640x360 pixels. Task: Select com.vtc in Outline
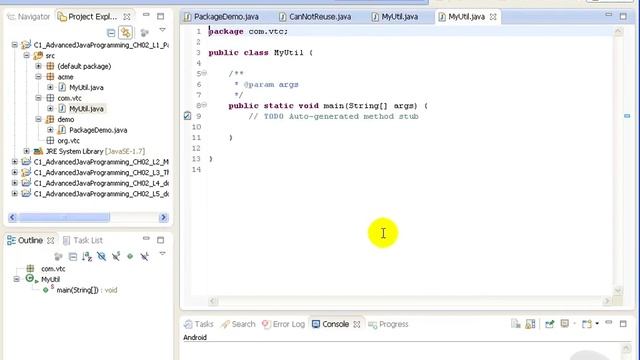tap(53, 269)
